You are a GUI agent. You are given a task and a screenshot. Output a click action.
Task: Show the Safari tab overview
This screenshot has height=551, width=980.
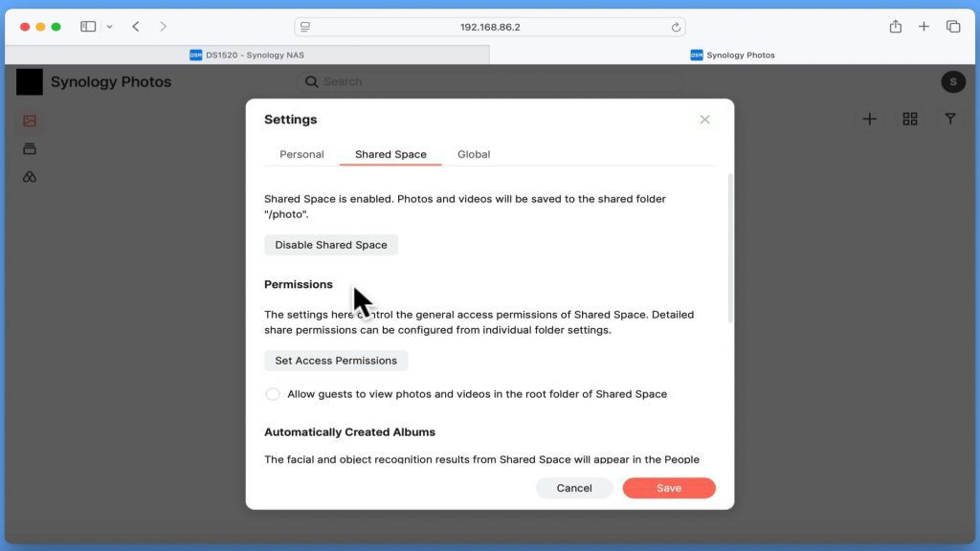(x=953, y=26)
